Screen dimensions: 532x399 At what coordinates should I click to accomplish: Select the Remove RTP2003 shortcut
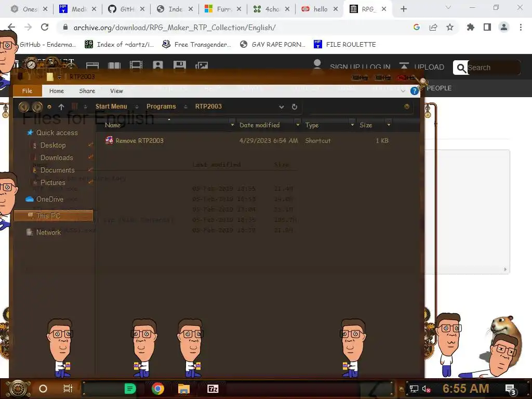[x=139, y=140]
